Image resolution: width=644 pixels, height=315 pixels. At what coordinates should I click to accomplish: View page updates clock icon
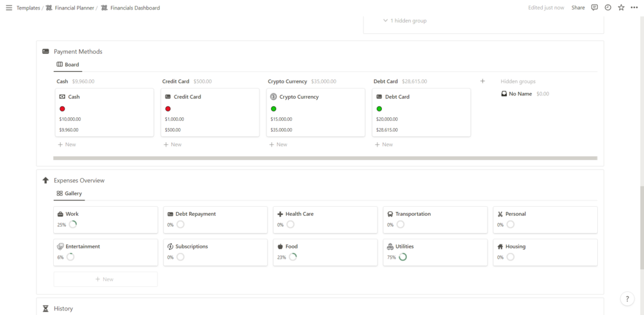608,8
